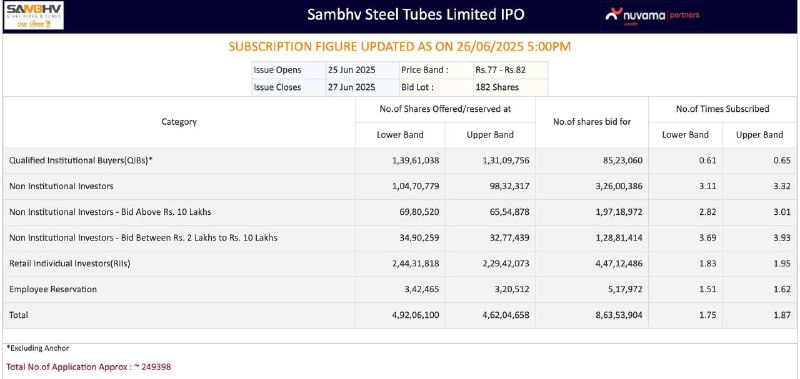800x379 pixels.
Task: Click the Total upper band subscription 1.87
Action: pos(782,315)
